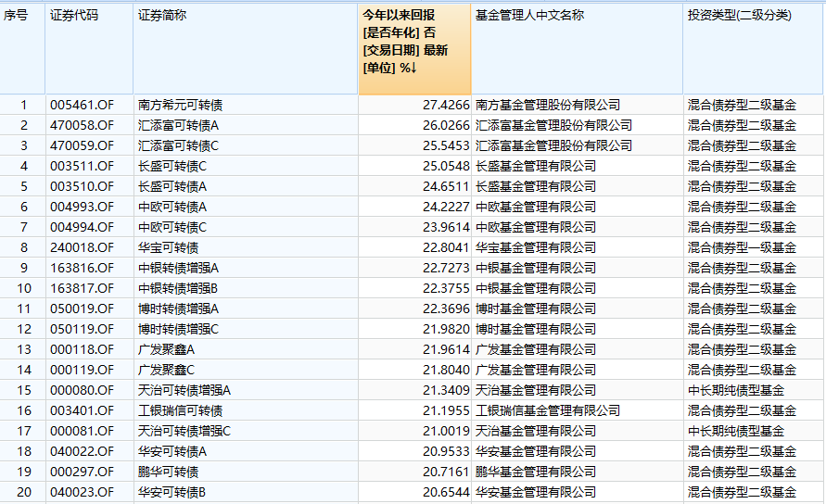The image size is (826, 504).
Task: Select fund code 163816.OF
Action: pyautogui.click(x=82, y=268)
